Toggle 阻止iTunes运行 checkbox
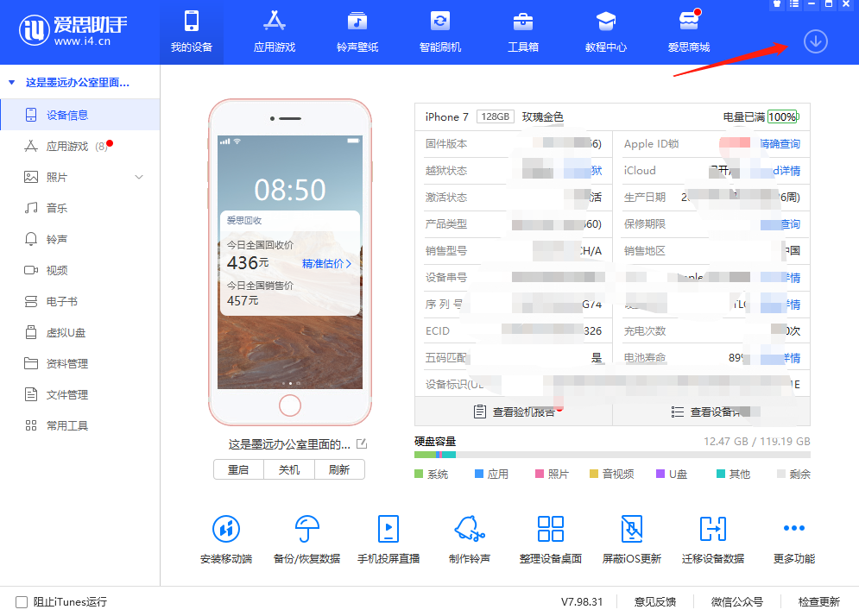 click(22, 602)
